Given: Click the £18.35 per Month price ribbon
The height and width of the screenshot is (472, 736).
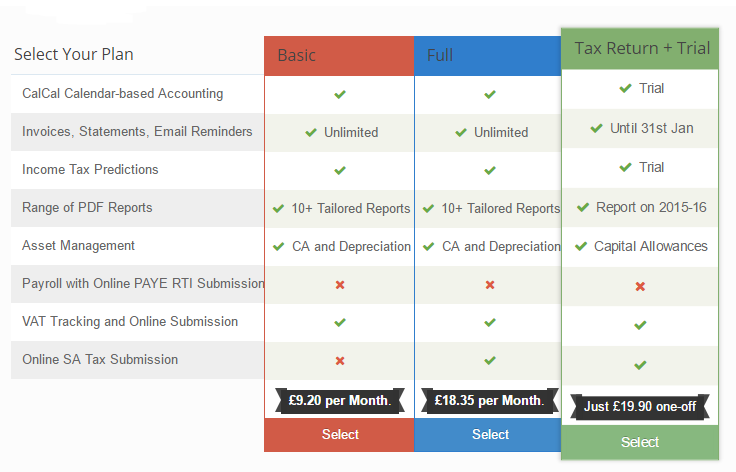Looking at the screenshot, I should pyautogui.click(x=490, y=401).
